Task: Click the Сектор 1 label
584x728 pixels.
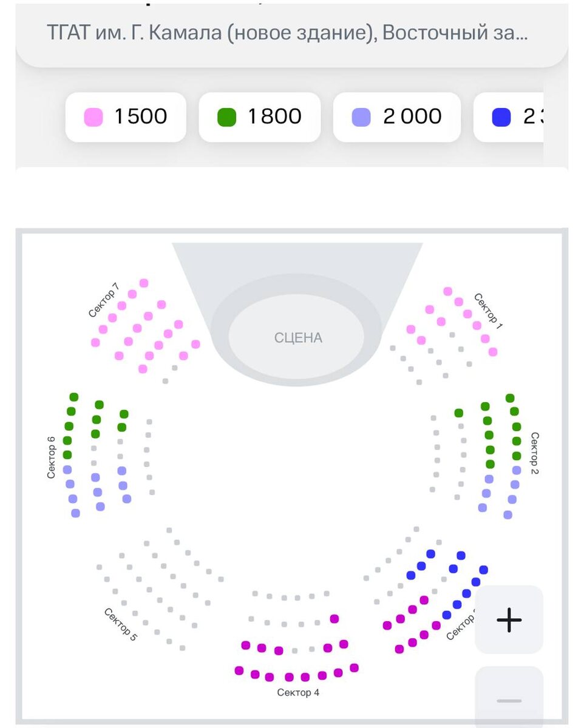Action: click(x=489, y=311)
